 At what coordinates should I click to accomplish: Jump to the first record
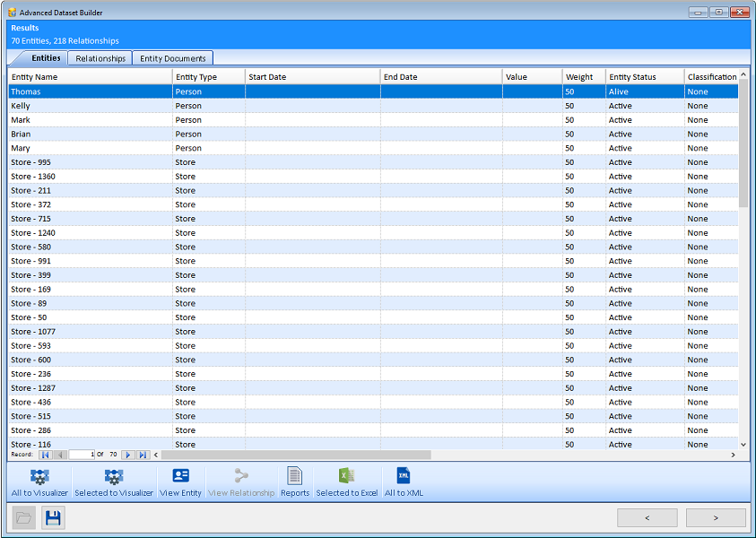[45, 455]
